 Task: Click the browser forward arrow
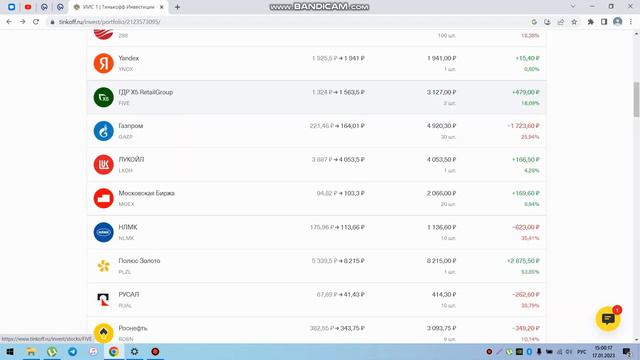point(22,22)
